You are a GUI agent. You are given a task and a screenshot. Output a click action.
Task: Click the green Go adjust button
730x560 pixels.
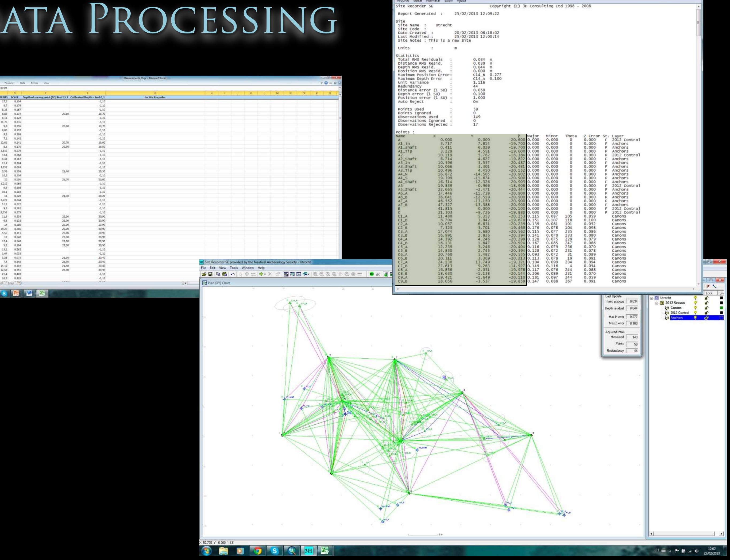point(372,274)
